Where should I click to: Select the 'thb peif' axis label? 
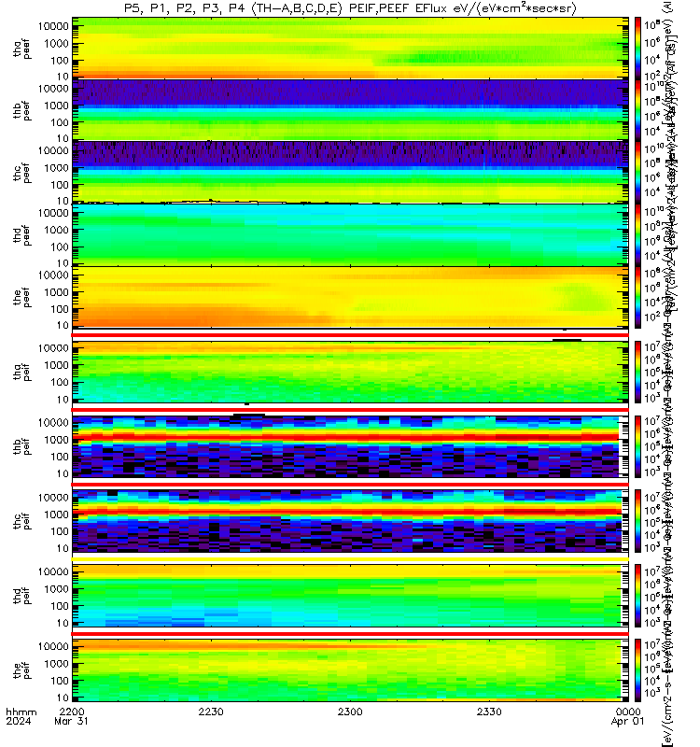pyautogui.click(x=21, y=446)
